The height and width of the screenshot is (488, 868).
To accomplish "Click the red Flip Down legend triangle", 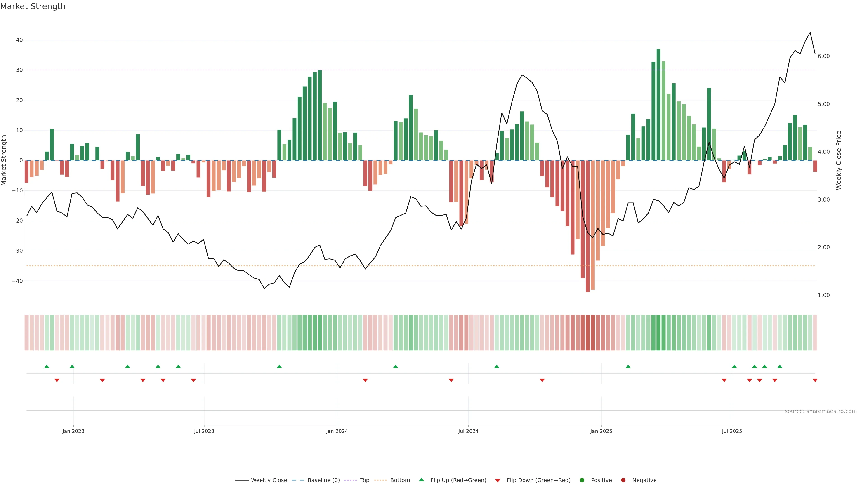I will tap(498, 481).
